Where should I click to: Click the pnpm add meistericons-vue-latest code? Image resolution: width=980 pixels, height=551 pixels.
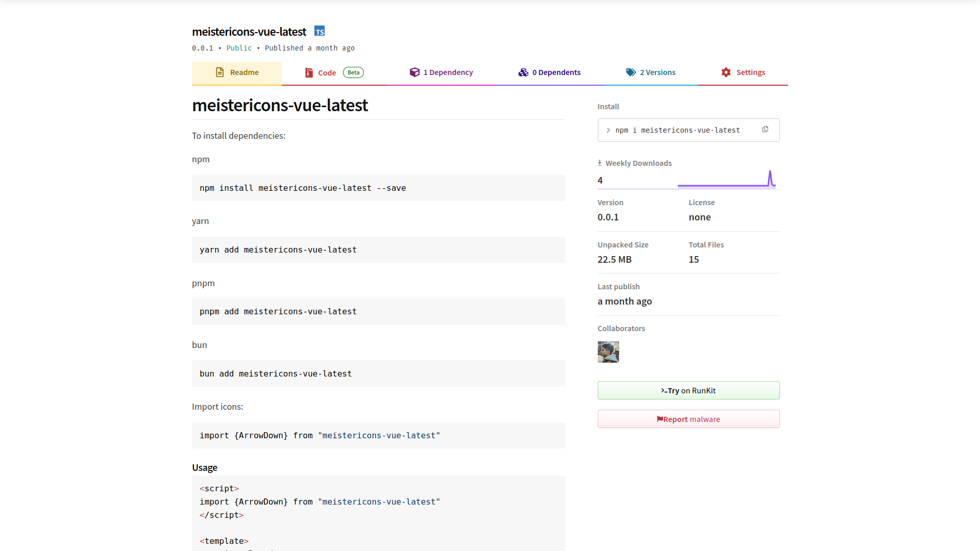click(278, 312)
